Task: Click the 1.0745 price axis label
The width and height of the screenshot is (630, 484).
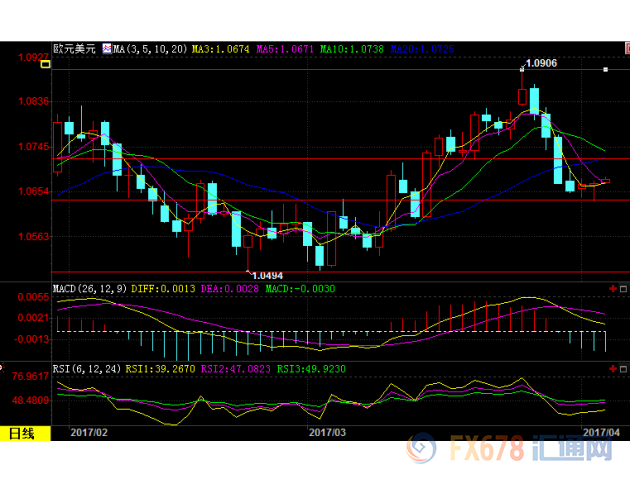Action: [x=34, y=146]
